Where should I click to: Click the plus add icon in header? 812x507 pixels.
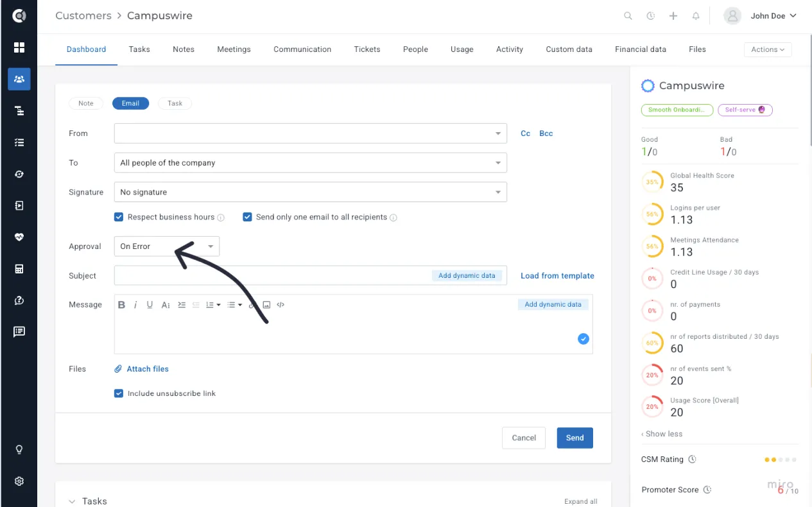click(673, 16)
